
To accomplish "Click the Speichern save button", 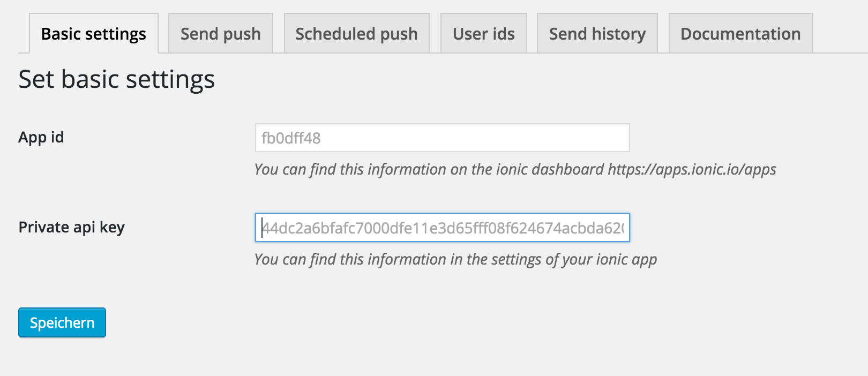I will point(62,322).
